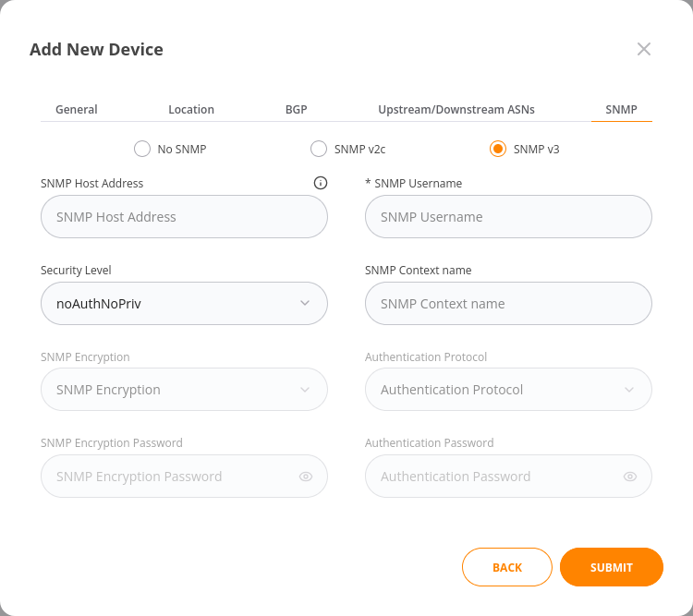The image size is (693, 616).
Task: Click the Submit button
Action: (612, 567)
